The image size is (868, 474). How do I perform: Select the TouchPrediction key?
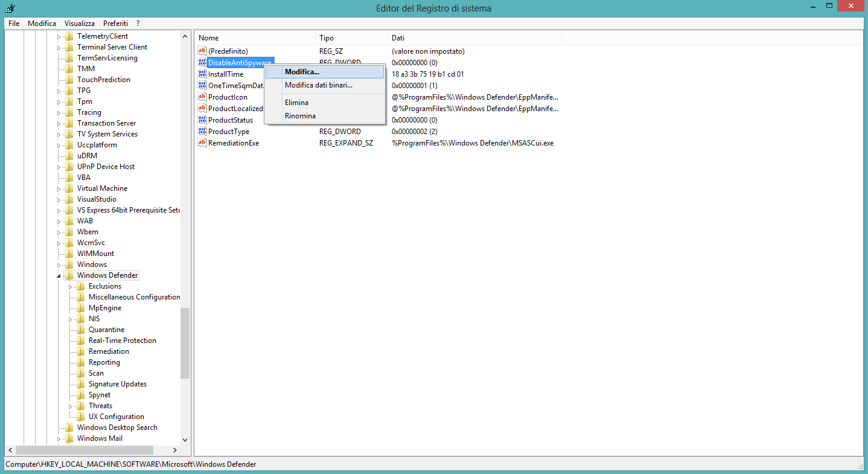coord(103,80)
